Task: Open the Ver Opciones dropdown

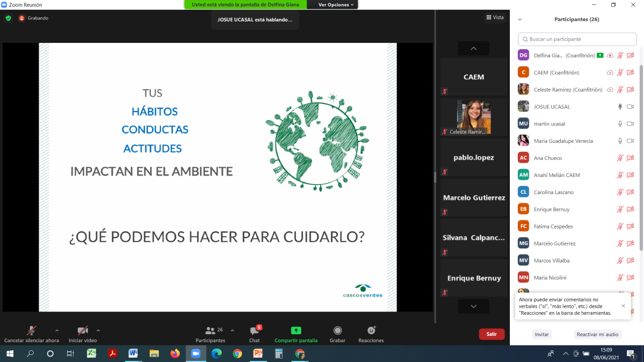Action: (336, 5)
